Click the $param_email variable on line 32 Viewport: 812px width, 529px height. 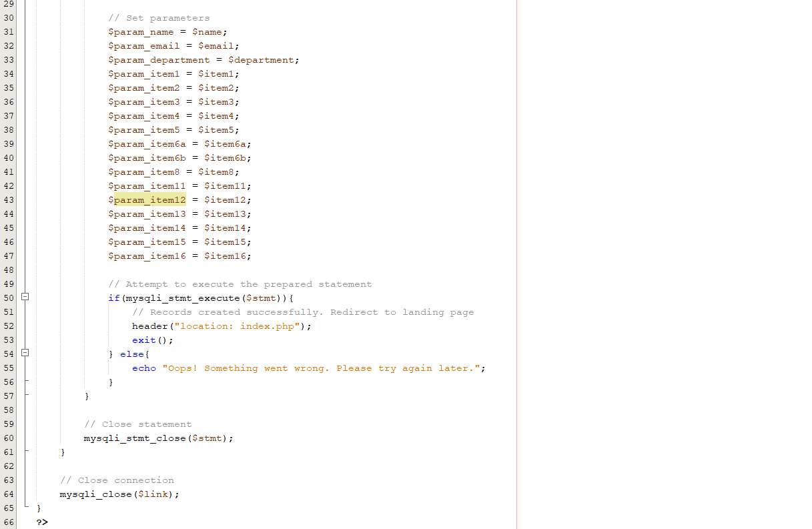click(143, 45)
